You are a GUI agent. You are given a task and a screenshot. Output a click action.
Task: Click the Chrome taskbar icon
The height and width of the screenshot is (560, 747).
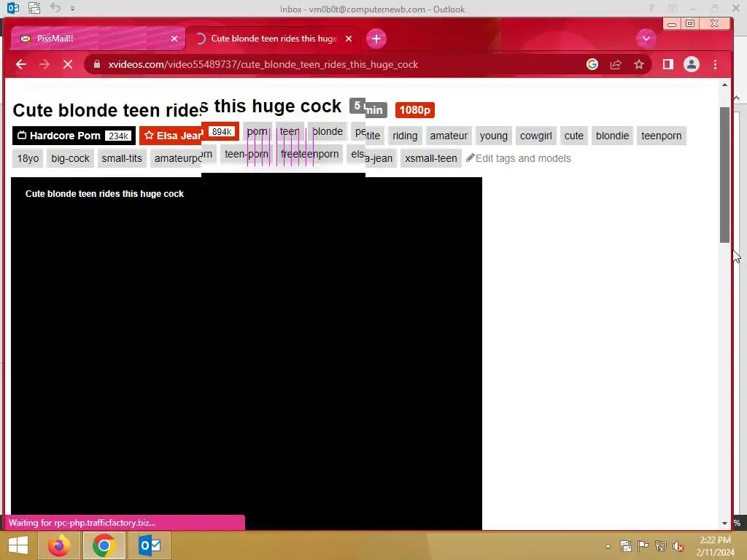pyautogui.click(x=104, y=545)
